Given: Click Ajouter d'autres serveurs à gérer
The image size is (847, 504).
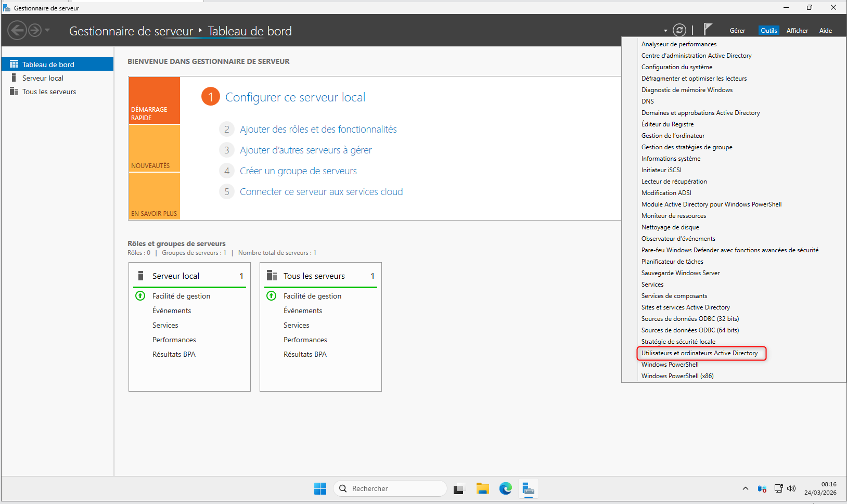Looking at the screenshot, I should click(x=306, y=150).
